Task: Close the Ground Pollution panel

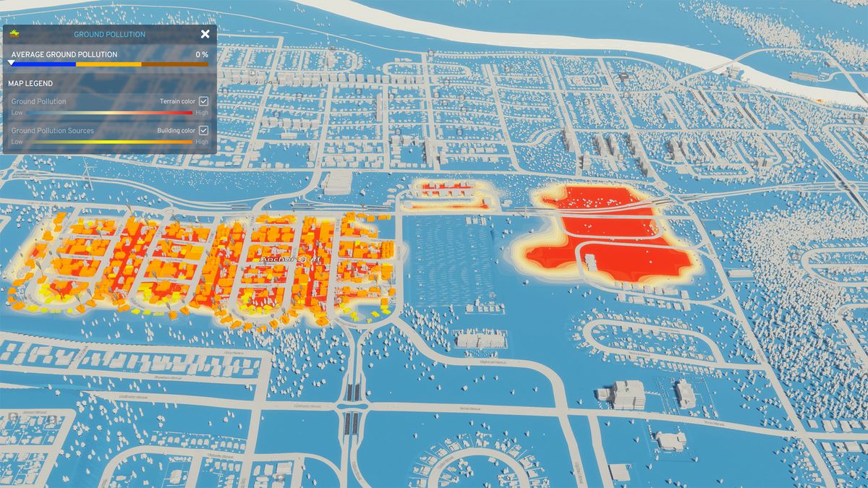Action: [x=205, y=34]
